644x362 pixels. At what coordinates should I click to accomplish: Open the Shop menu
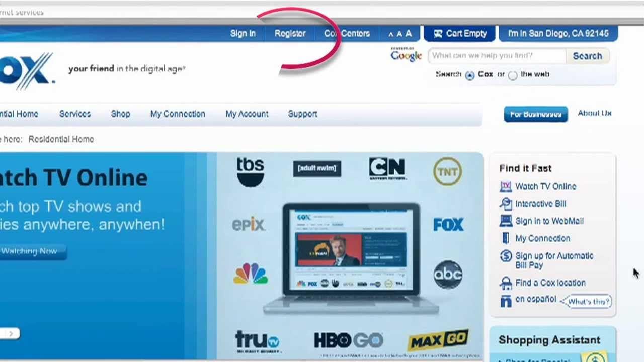pos(120,114)
